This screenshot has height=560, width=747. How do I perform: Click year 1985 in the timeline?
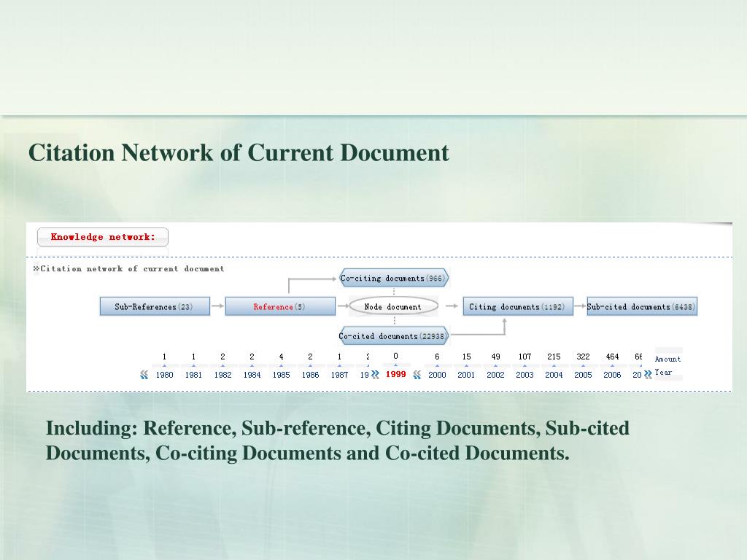[281, 375]
